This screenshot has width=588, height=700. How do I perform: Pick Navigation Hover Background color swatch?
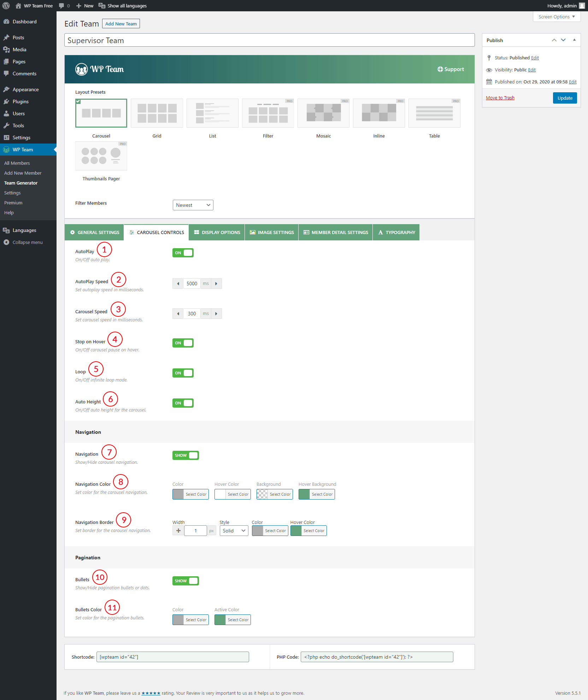click(x=304, y=494)
